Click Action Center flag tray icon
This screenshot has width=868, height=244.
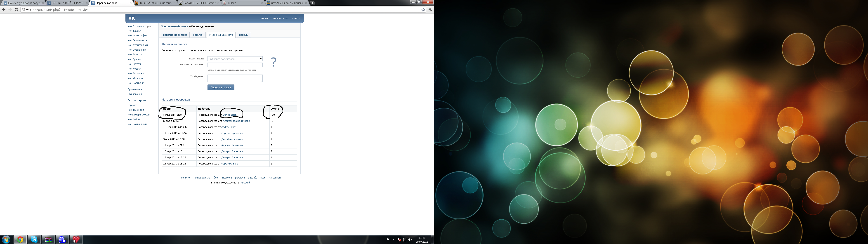tap(399, 240)
